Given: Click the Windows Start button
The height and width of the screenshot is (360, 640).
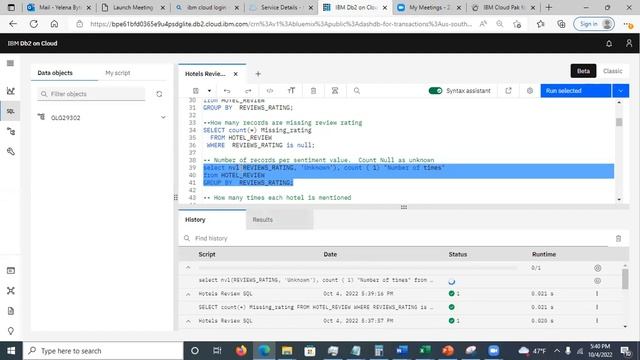Looking at the screenshot, I should click(x=11, y=351).
